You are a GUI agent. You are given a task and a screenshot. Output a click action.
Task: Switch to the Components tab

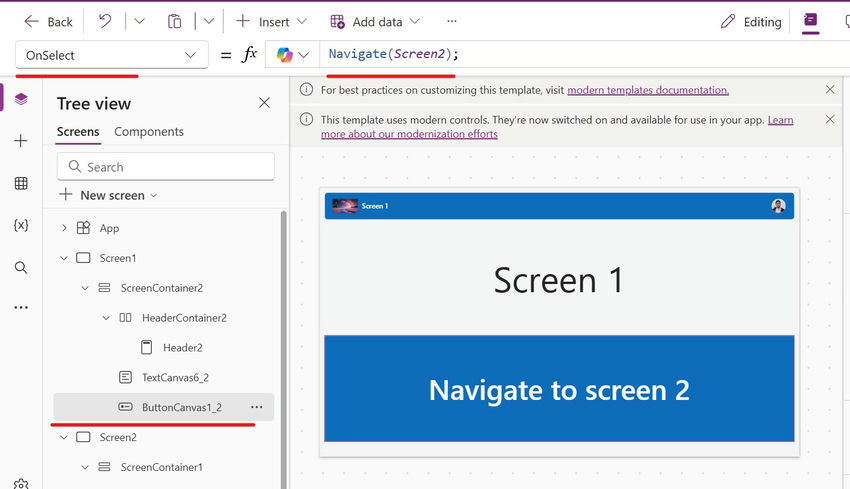point(149,132)
